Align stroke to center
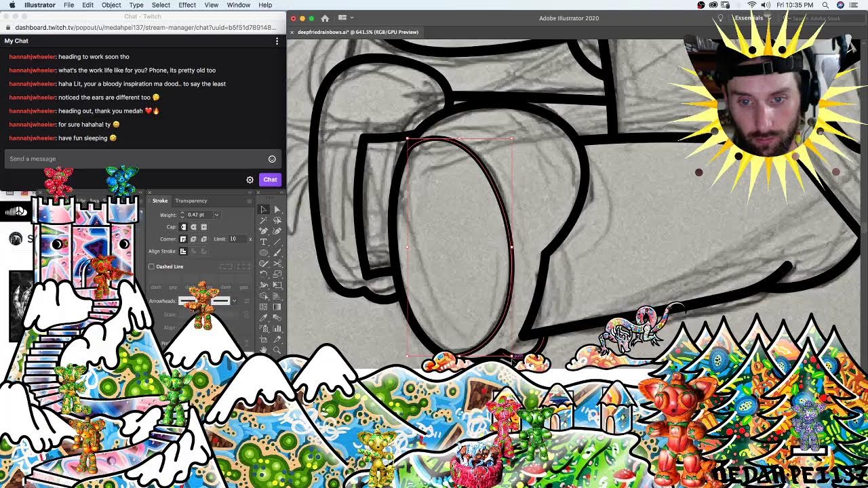Screen dimensions: 868x488 coord(183,251)
